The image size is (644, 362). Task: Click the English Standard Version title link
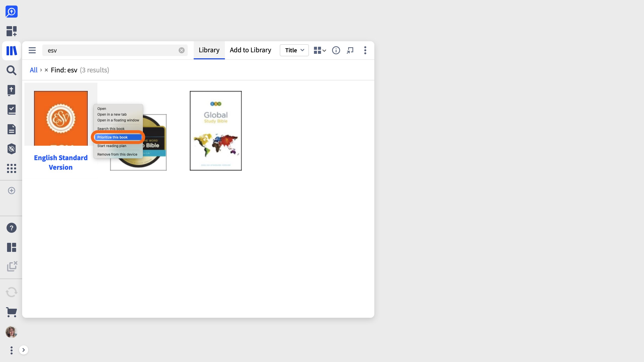61,162
